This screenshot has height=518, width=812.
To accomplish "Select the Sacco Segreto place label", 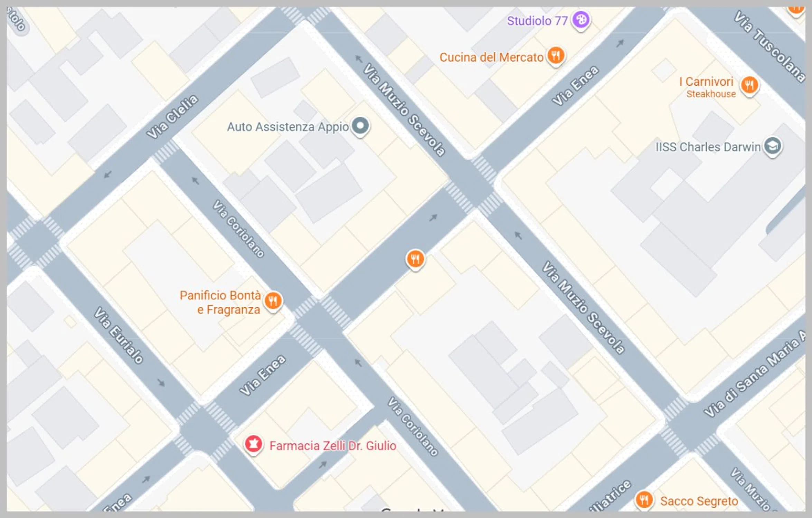I will [699, 501].
